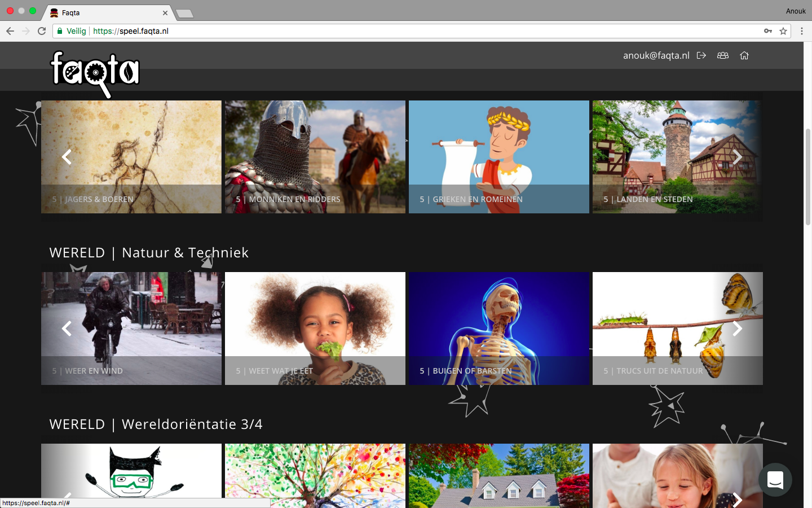This screenshot has width=812, height=508.
Task: Click the logout icon next to the email
Action: pyautogui.click(x=701, y=55)
